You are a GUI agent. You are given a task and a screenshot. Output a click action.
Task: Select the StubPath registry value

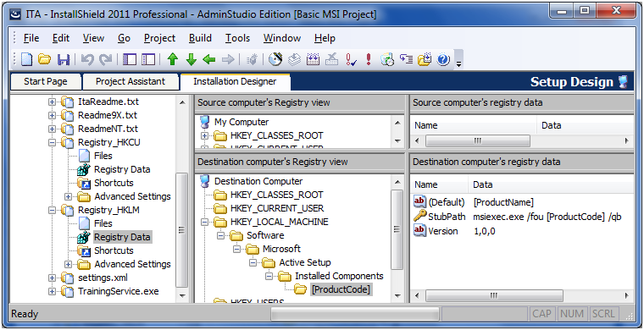click(447, 217)
